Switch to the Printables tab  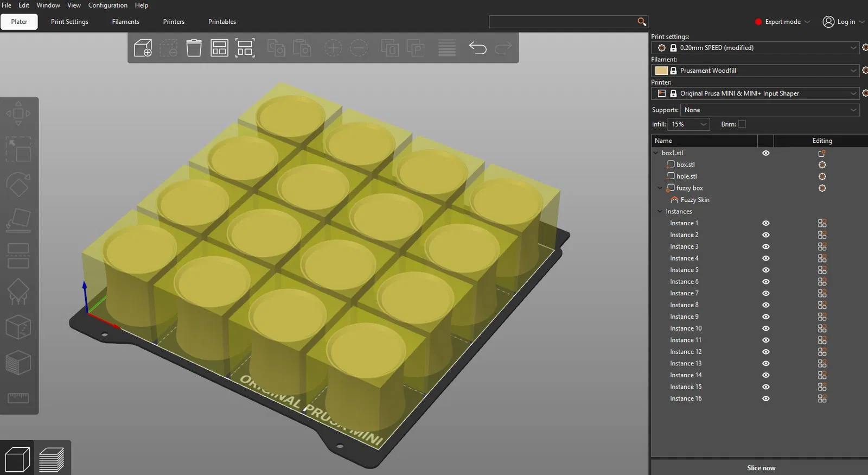222,22
